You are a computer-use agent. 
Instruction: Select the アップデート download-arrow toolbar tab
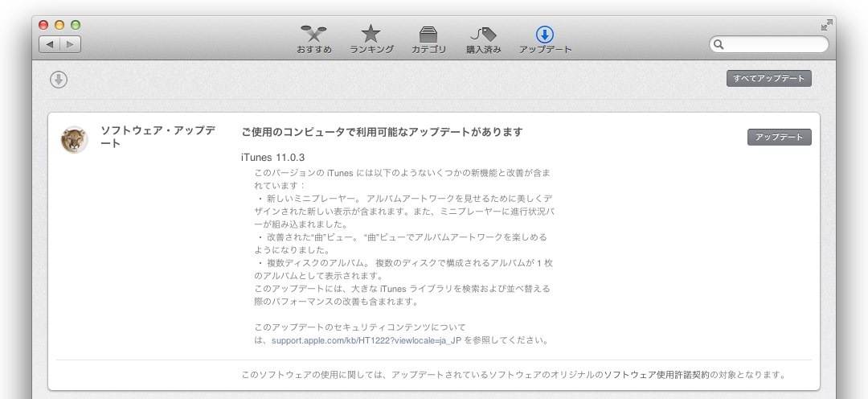pyautogui.click(x=545, y=40)
